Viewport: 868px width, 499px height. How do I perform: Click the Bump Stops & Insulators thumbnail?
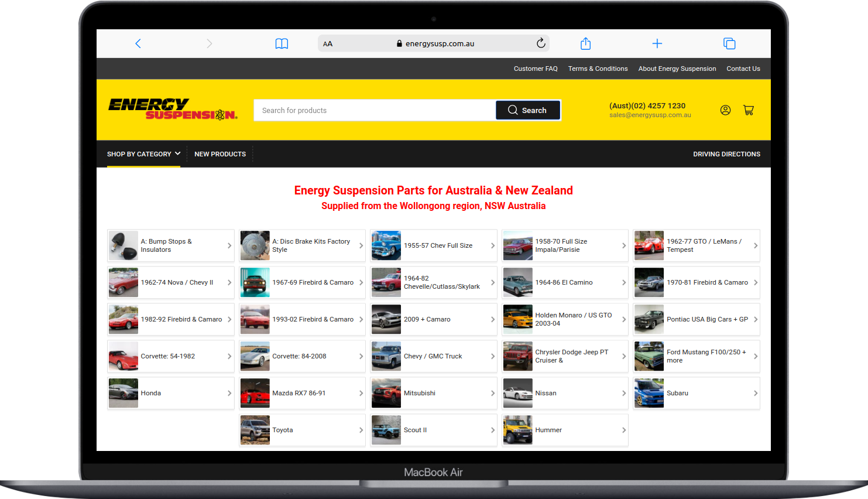(x=123, y=245)
